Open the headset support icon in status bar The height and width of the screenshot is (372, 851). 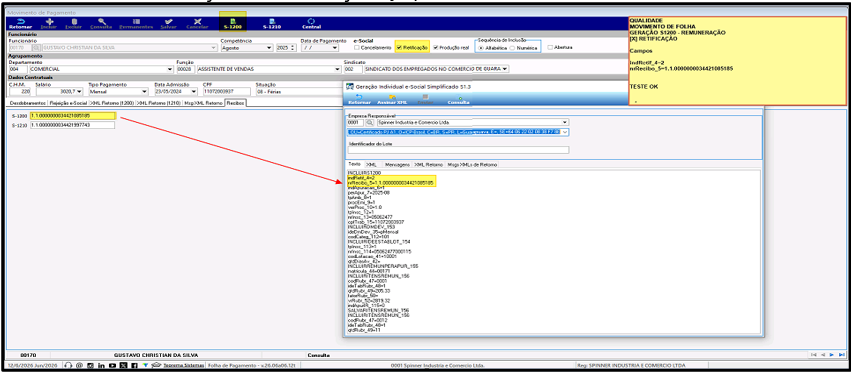(x=68, y=365)
